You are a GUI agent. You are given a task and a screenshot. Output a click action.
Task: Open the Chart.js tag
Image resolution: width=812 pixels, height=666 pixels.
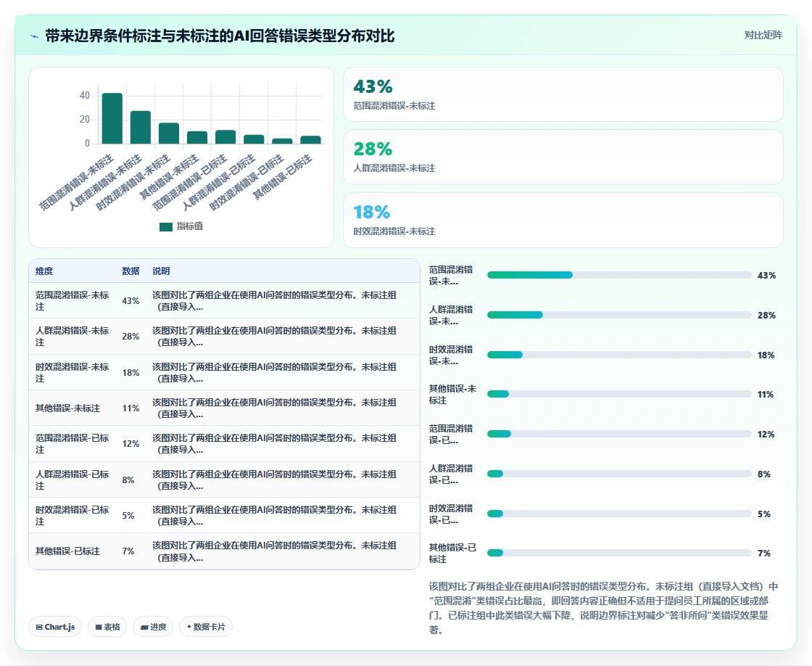click(x=55, y=627)
